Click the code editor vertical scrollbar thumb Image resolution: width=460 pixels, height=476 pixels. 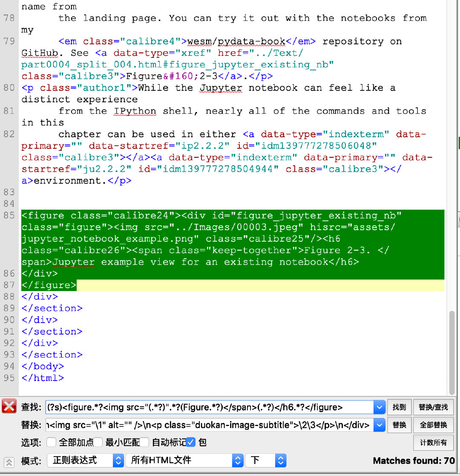452,352
